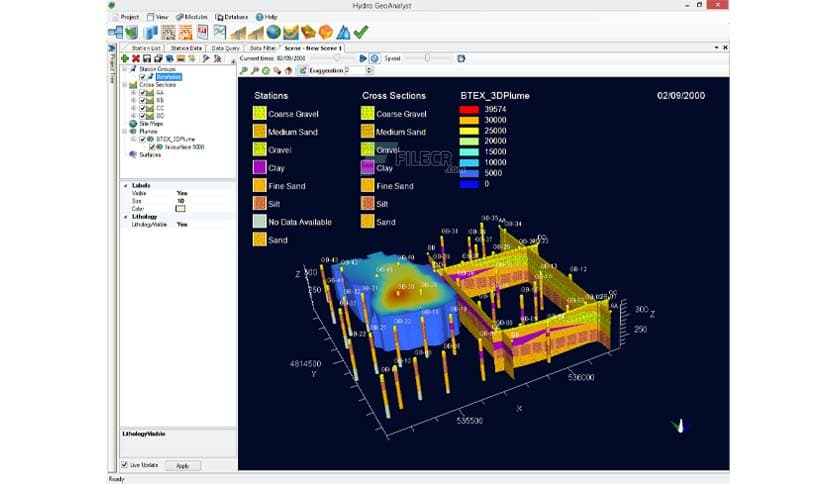
Task: Click the line chart toolbar icon
Action: tap(220, 32)
